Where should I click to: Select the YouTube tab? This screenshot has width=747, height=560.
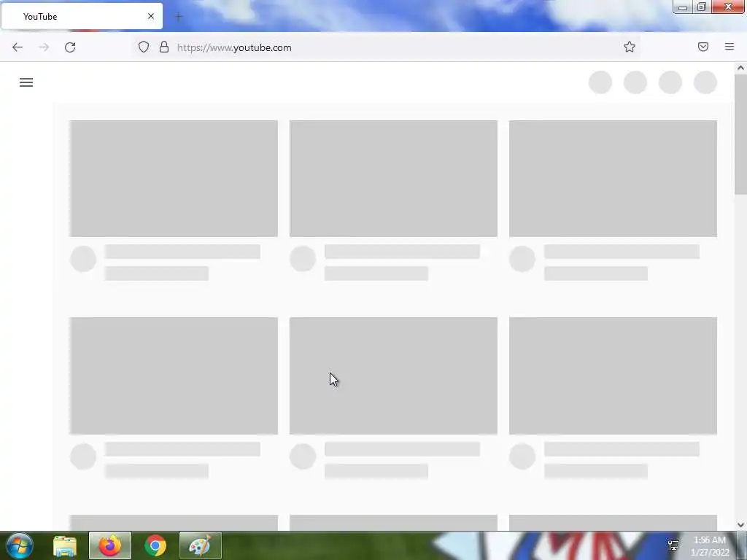point(82,16)
